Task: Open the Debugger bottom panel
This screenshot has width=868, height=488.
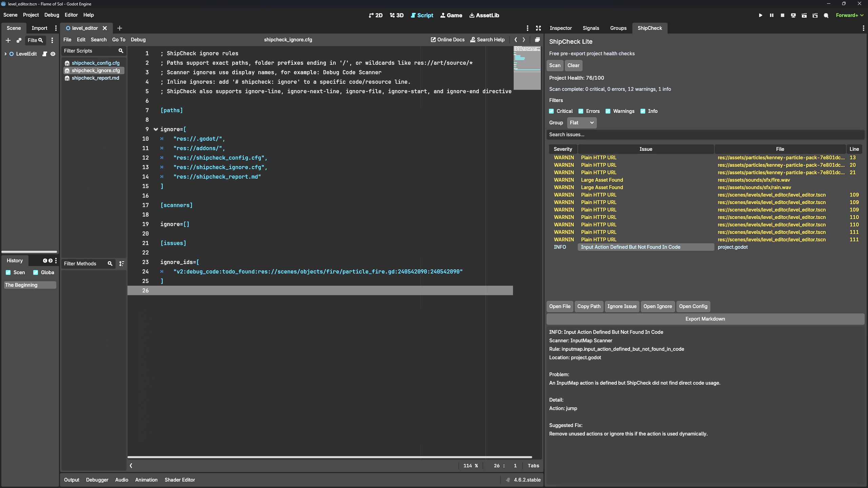Action: tap(97, 480)
